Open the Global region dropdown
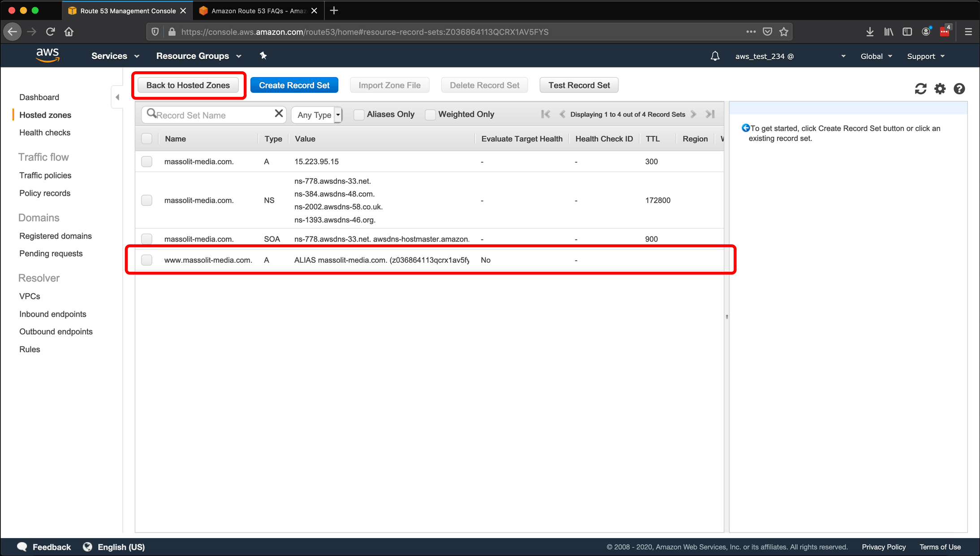This screenshot has width=980, height=556. [x=876, y=56]
